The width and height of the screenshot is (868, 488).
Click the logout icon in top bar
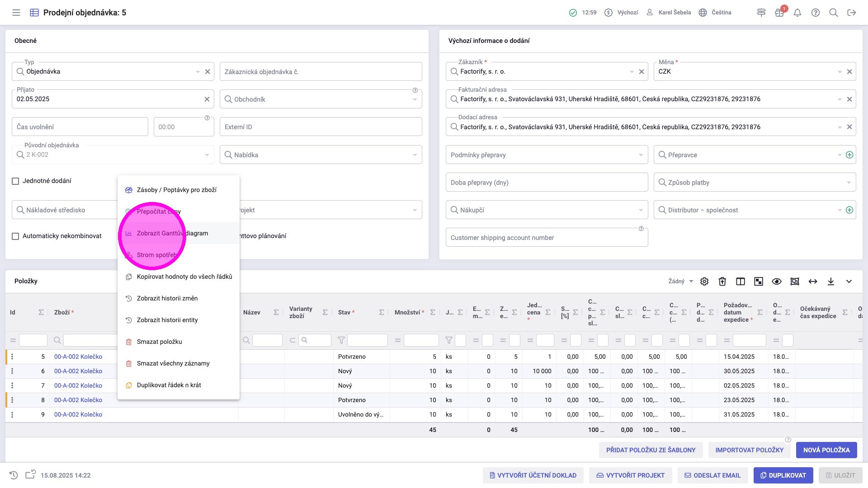(x=852, y=13)
